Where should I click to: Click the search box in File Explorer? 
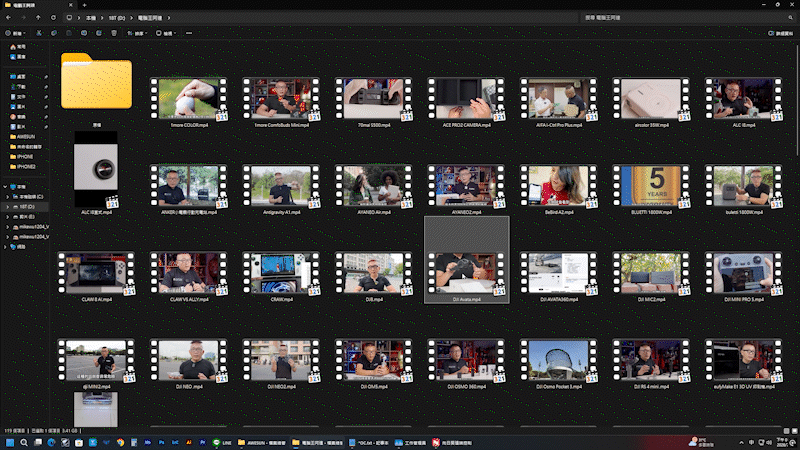(x=689, y=17)
